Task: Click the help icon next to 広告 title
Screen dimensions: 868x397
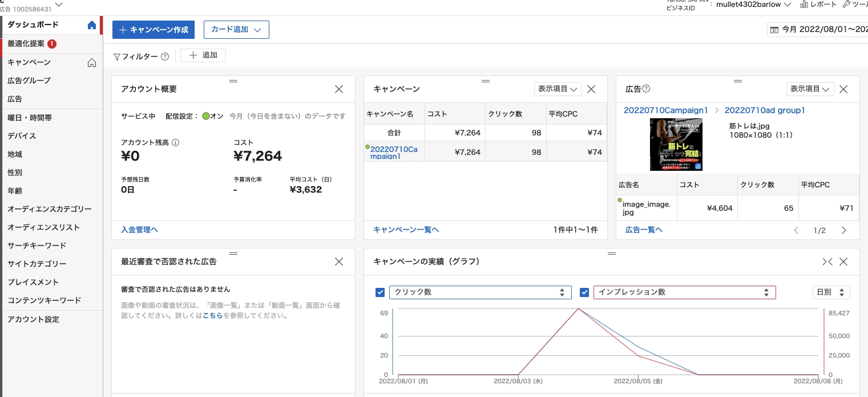Action: (x=647, y=89)
